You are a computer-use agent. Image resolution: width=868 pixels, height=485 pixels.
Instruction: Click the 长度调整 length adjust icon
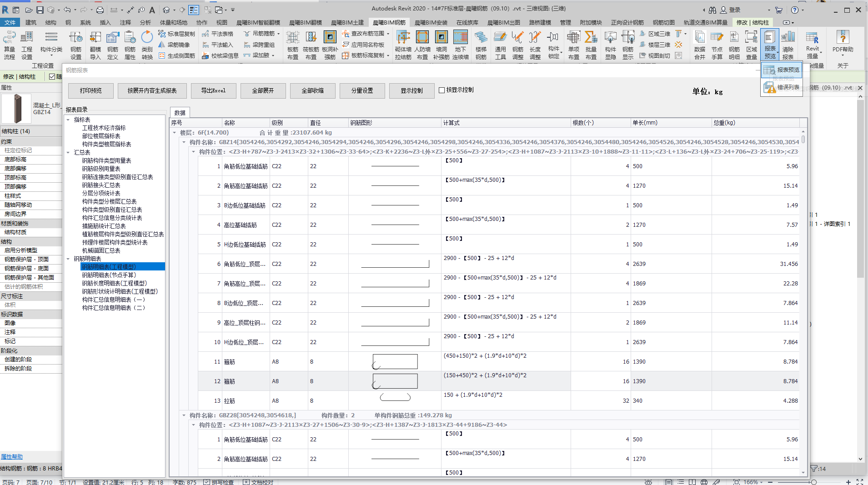pyautogui.click(x=535, y=45)
